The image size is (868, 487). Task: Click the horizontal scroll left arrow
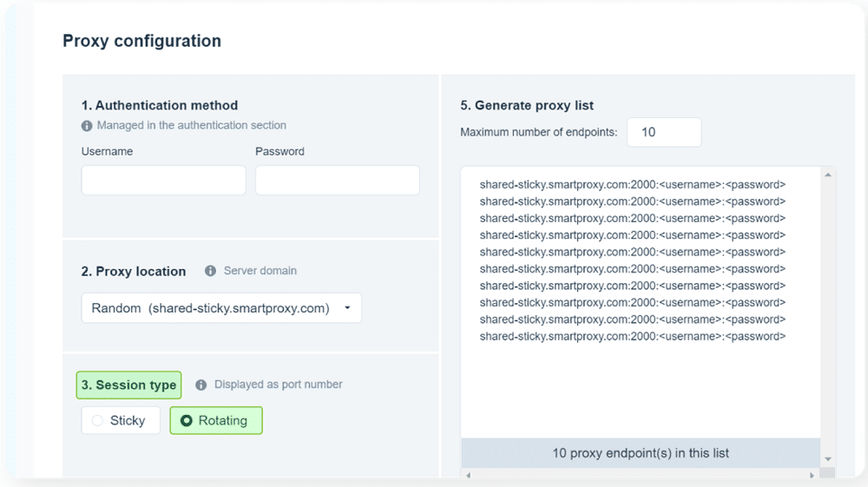point(469,475)
